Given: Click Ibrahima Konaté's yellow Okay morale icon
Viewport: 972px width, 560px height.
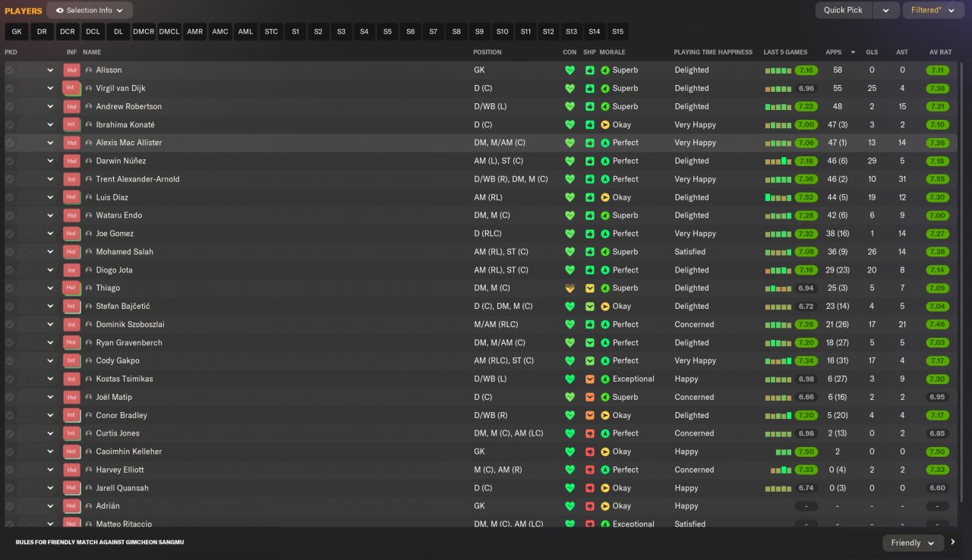Looking at the screenshot, I should pyautogui.click(x=605, y=124).
